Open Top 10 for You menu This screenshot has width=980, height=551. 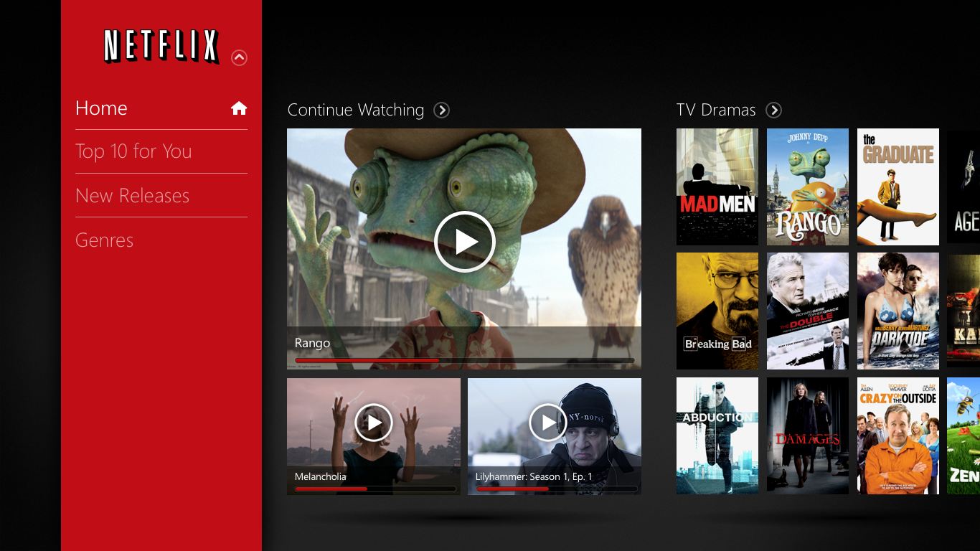pos(133,151)
